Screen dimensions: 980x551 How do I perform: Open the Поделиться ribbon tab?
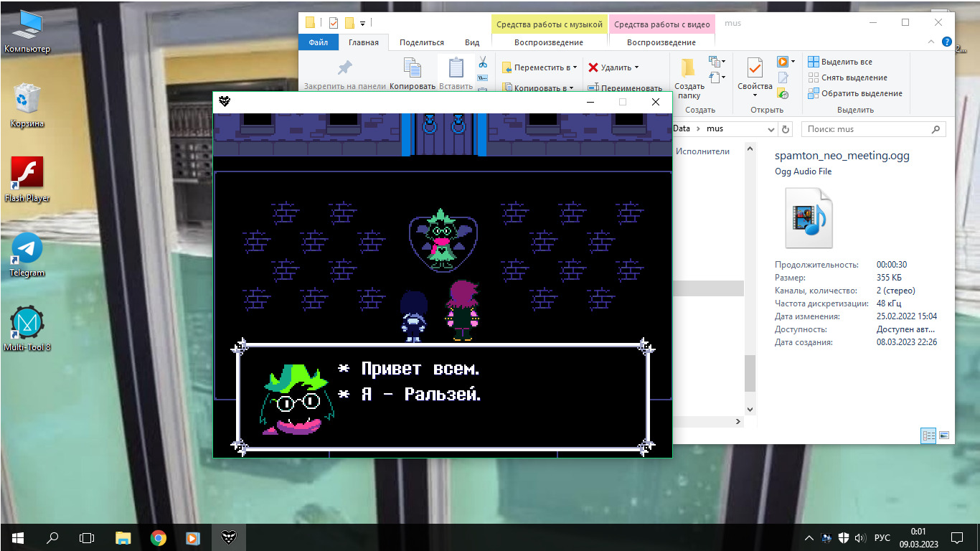point(421,42)
